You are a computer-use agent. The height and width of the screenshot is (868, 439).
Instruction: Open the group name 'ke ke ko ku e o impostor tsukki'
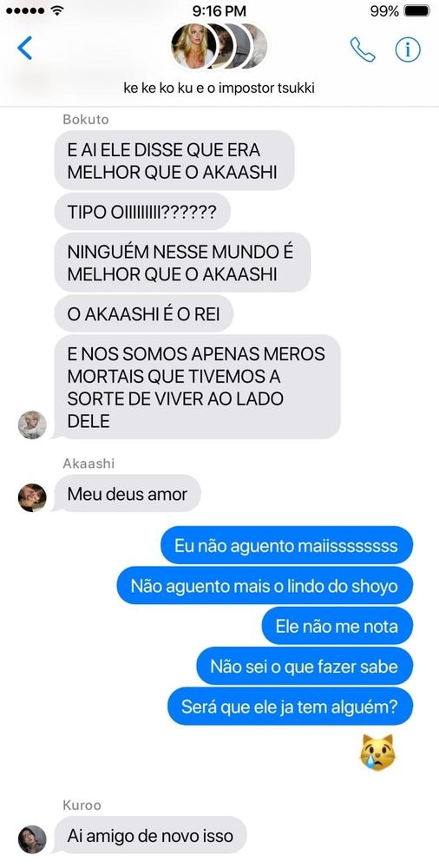219,88
